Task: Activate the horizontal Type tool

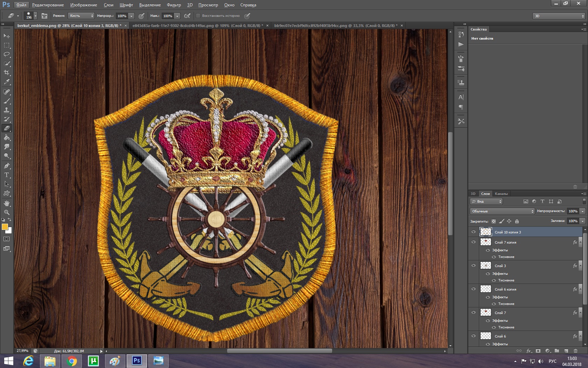Action: (7, 175)
